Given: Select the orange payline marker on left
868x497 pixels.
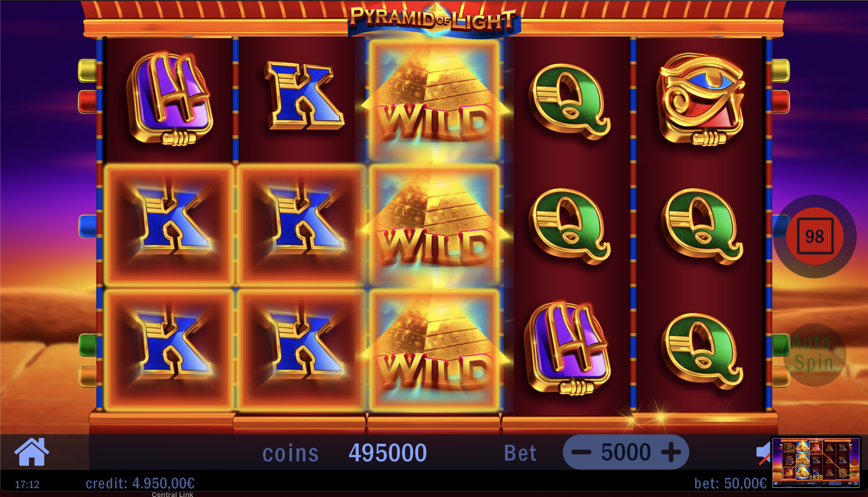Looking at the screenshot, I should click(x=87, y=376).
